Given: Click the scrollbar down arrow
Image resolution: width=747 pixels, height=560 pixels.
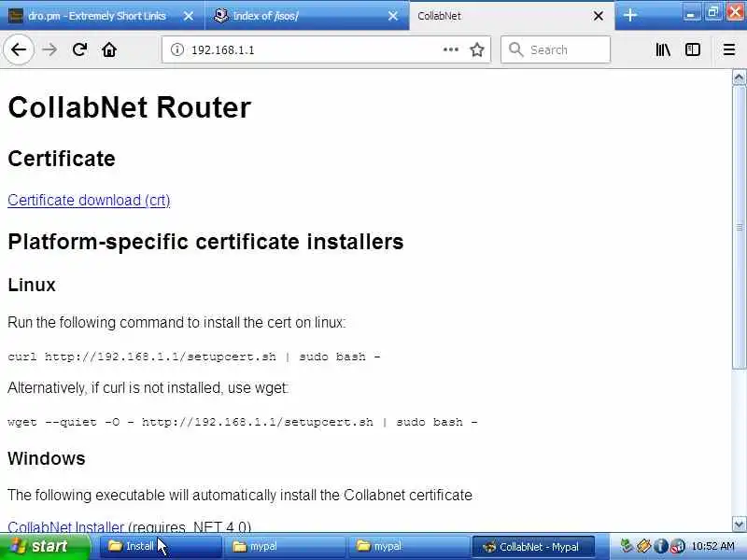Looking at the screenshot, I should point(739,525).
